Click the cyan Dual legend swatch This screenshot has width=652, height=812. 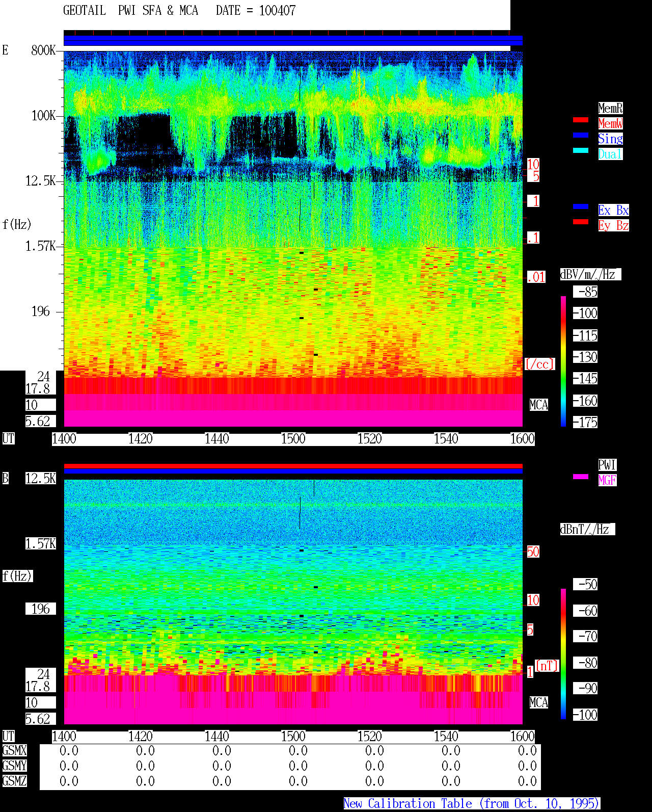pyautogui.click(x=581, y=150)
